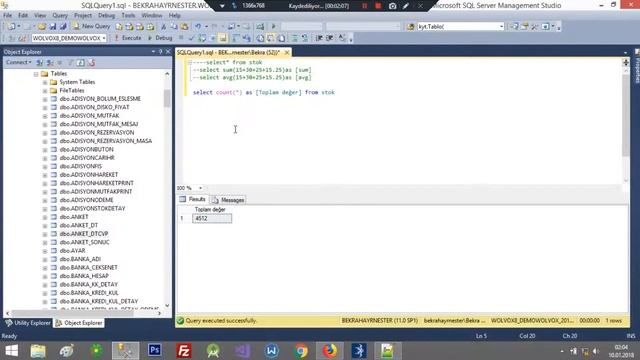640x360 pixels.
Task: Collapse the Tables folder node
Action: 36,74
